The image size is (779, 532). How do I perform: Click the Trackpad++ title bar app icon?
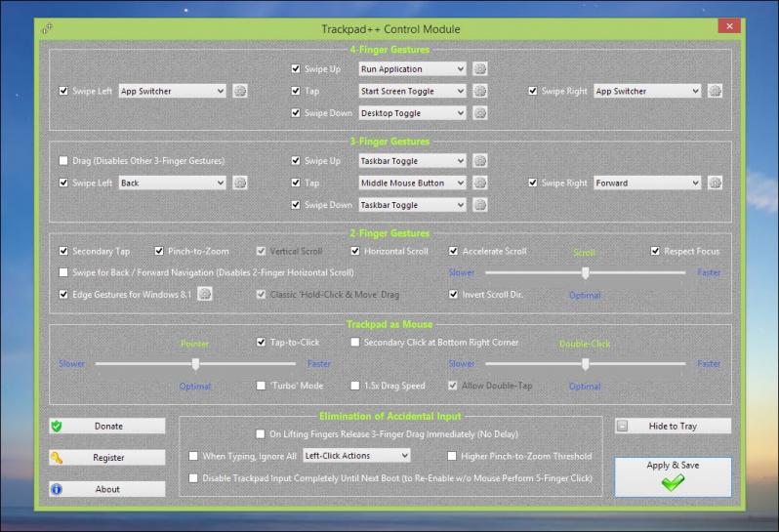pos(47,28)
